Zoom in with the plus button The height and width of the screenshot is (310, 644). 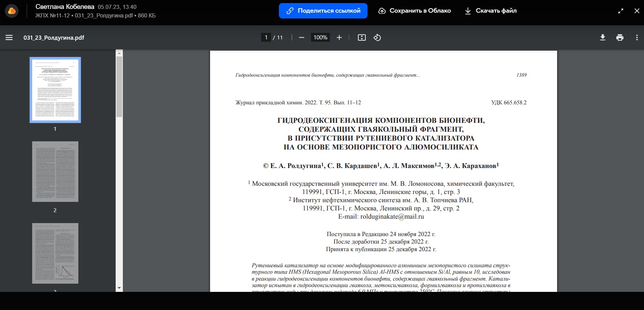339,38
